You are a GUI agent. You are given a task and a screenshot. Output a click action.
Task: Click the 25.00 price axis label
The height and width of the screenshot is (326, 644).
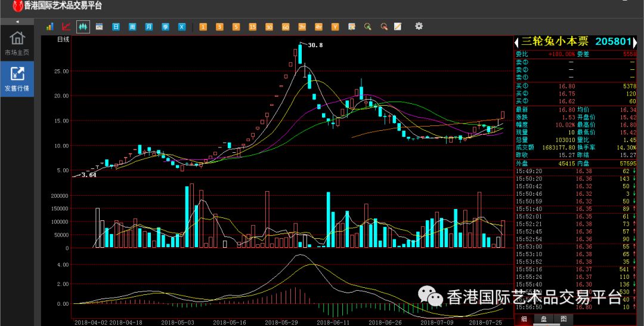61,71
